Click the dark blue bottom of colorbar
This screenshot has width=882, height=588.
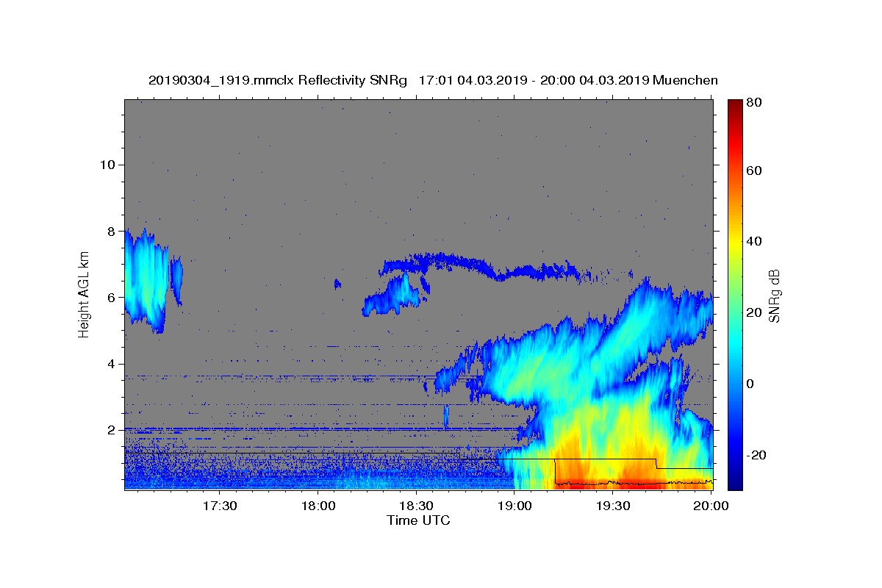pyautogui.click(x=735, y=481)
